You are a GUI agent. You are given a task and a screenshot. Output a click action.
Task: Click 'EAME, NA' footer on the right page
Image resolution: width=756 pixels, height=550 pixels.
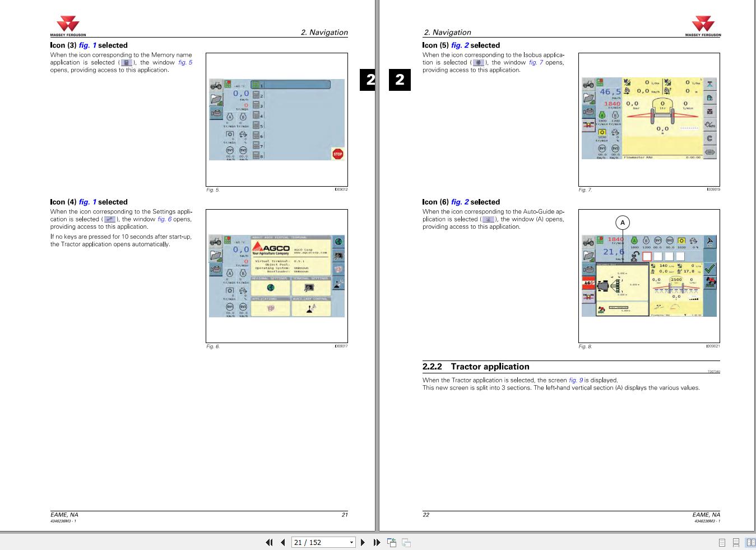tap(706, 515)
